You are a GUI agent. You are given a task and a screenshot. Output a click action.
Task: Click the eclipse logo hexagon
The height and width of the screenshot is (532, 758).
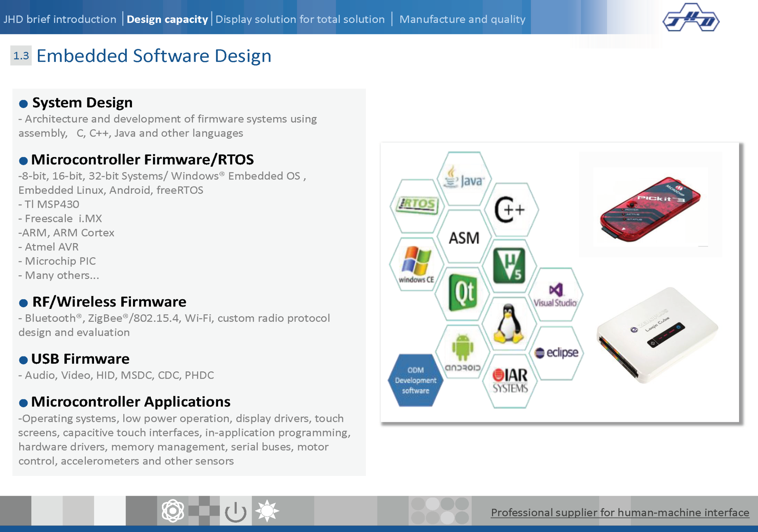pos(556,352)
